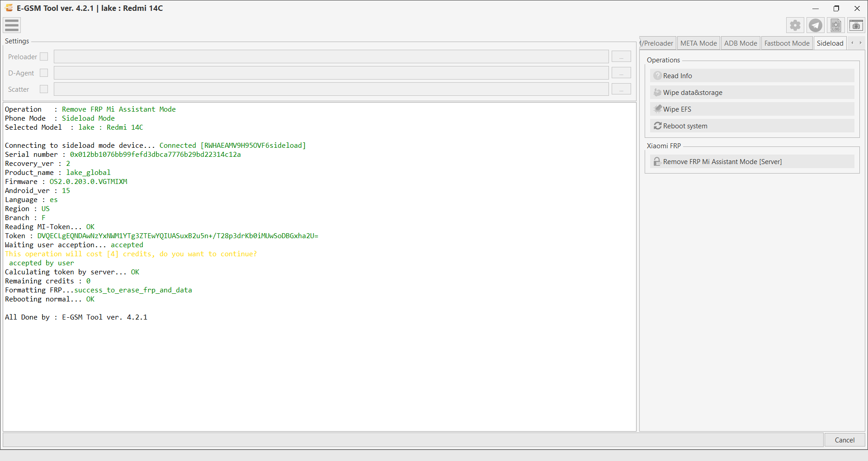The height and width of the screenshot is (461, 868).
Task: Enable the Scatter checkbox
Action: pyautogui.click(x=44, y=89)
